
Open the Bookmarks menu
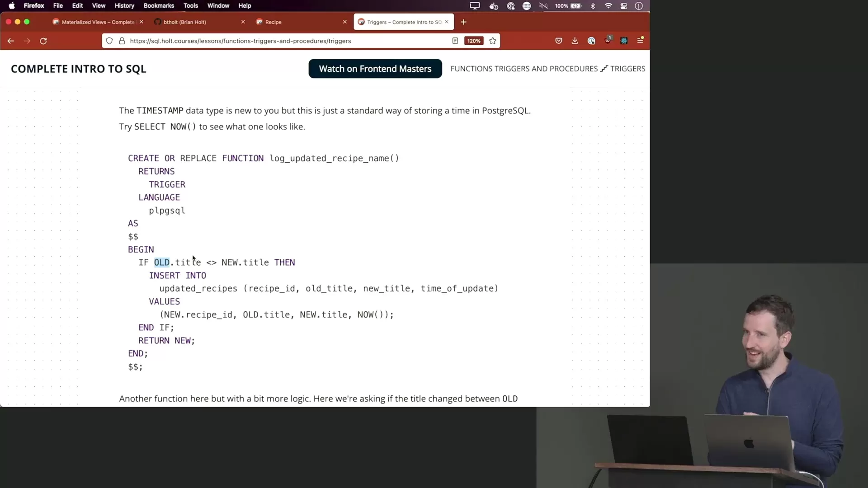(158, 6)
